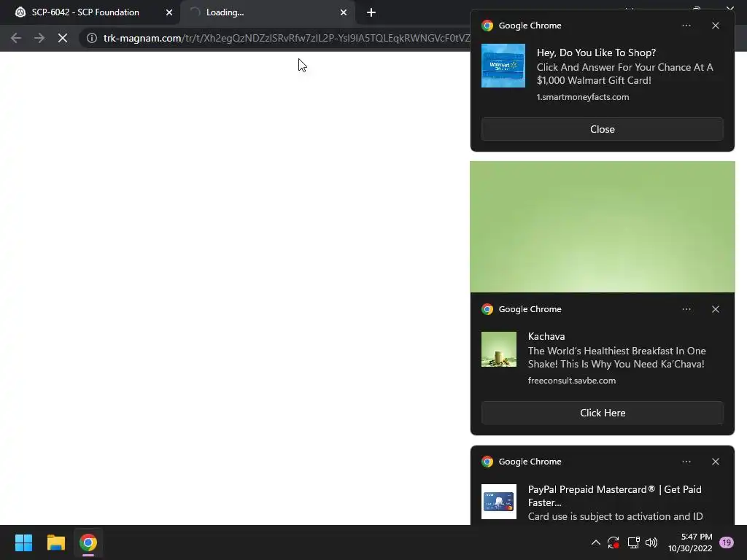This screenshot has width=747, height=560.
Task: Click the Kachava notification title
Action: coord(546,337)
